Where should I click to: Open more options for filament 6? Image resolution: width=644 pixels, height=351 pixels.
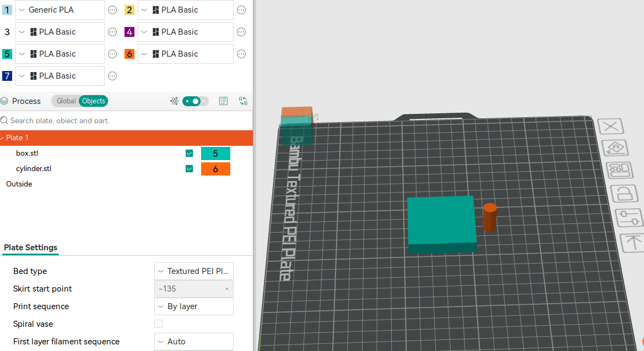pyautogui.click(x=241, y=54)
